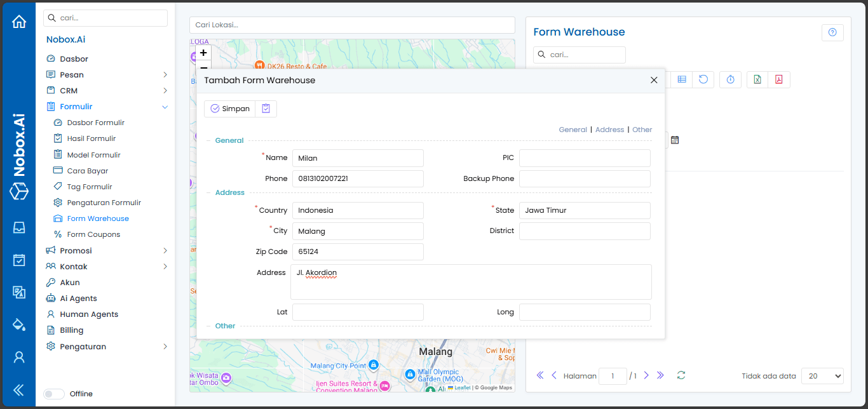The image size is (868, 409).
Task: Collapse the sidebar with the double-chevron icon
Action: tap(18, 391)
